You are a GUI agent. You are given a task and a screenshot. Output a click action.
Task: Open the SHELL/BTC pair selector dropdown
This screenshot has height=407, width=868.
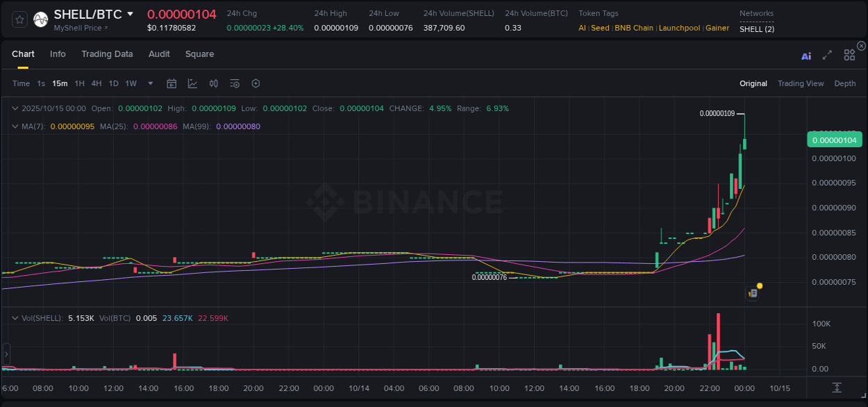point(131,14)
